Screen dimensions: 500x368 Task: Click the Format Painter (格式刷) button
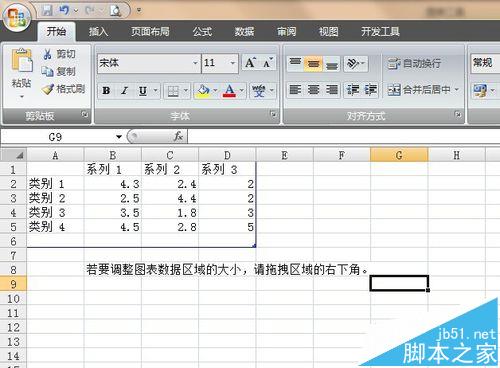[64, 89]
